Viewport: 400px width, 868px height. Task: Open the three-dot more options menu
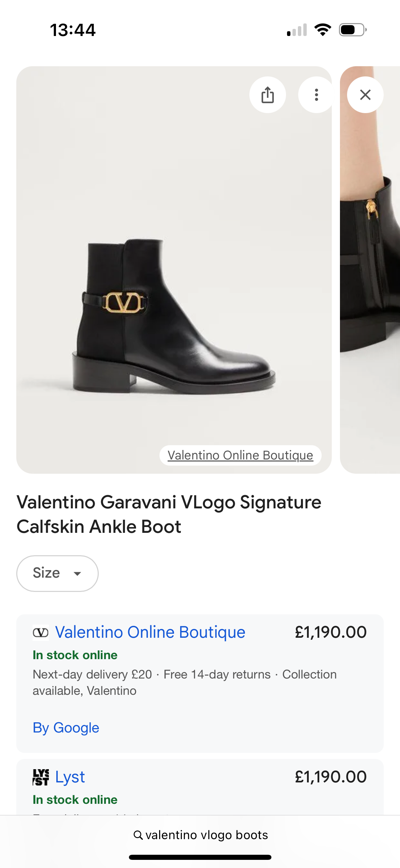[x=316, y=95]
